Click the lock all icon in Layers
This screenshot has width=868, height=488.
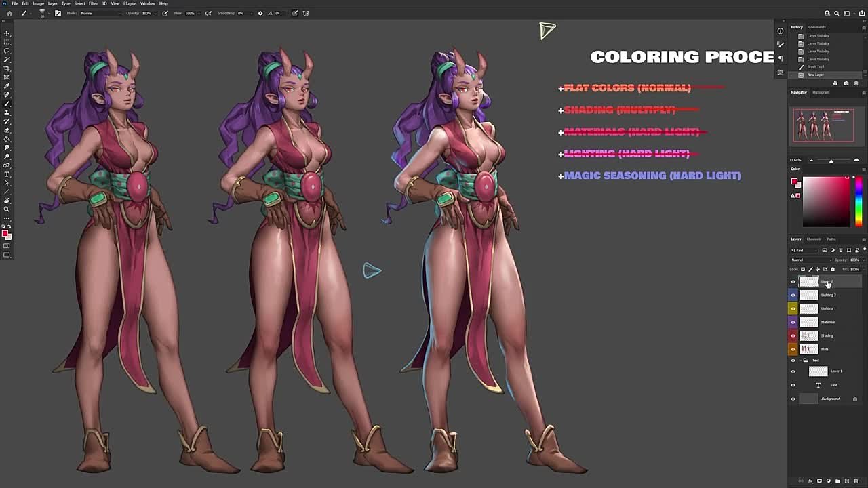(x=833, y=269)
